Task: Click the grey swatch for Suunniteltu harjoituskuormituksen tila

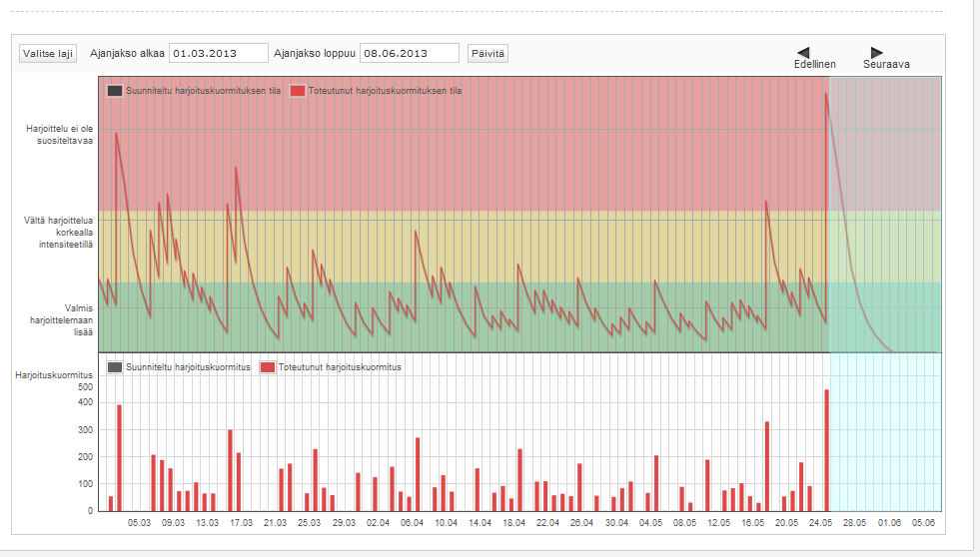Action: tap(115, 91)
